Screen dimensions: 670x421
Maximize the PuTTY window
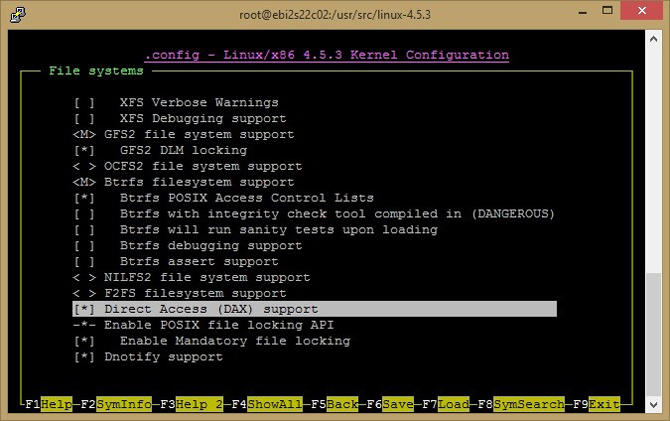(607, 11)
